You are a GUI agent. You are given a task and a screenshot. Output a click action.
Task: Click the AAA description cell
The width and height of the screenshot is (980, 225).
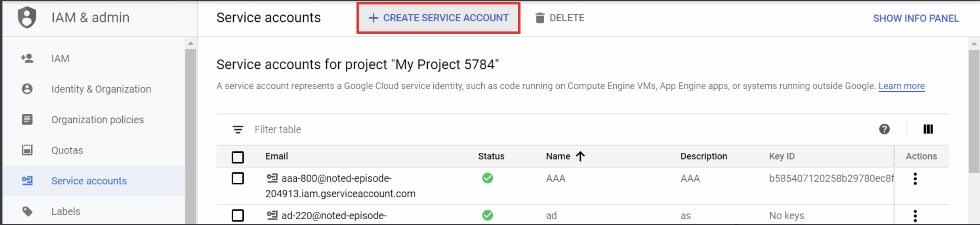[x=690, y=179]
